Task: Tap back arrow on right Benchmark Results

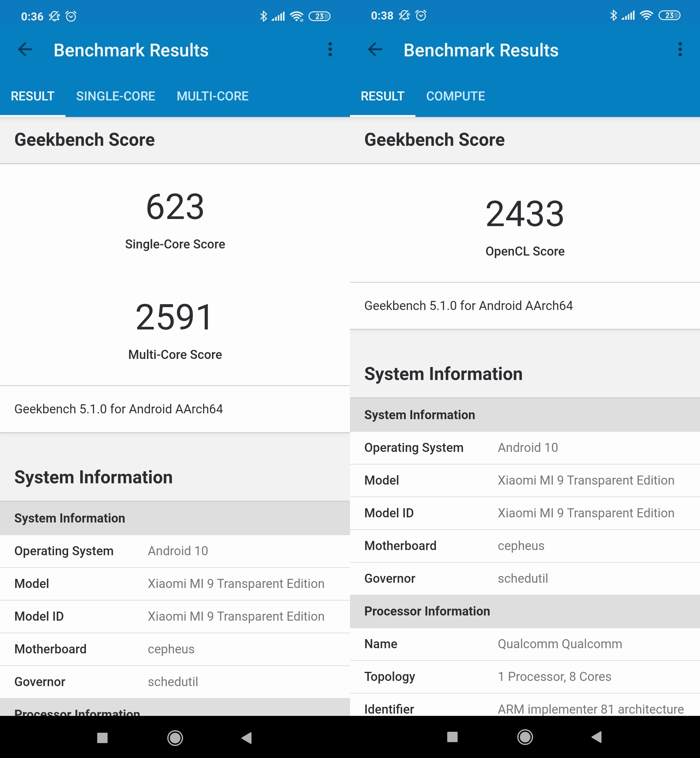Action: (375, 50)
